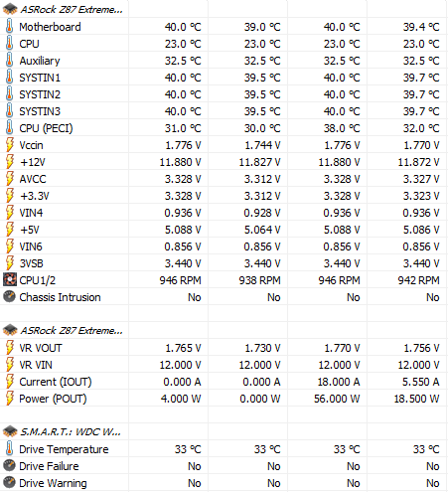The width and height of the screenshot is (448, 492).
Task: Click the first ASRock Z87 chip icon
Action: 10,9
